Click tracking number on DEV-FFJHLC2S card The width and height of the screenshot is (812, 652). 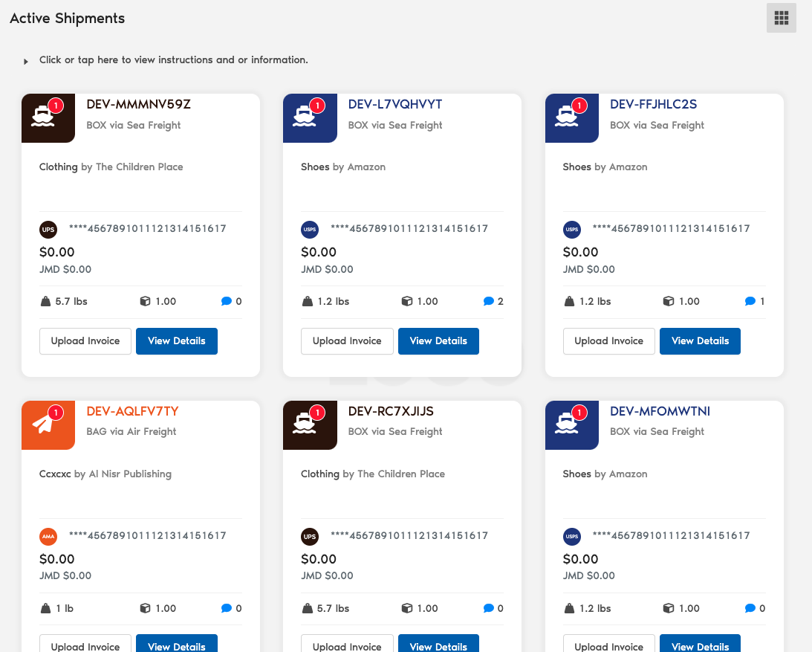pyautogui.click(x=671, y=228)
